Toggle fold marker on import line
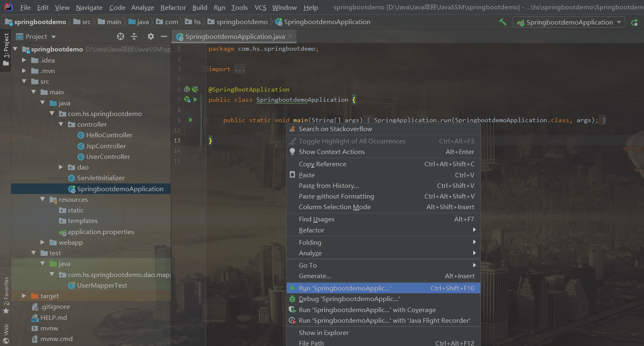 pos(206,69)
